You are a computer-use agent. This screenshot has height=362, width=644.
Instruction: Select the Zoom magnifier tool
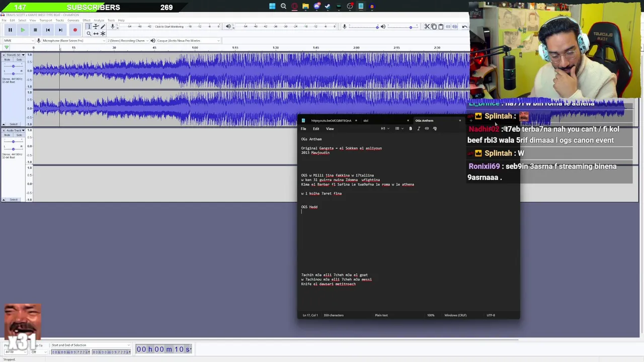coord(89,34)
